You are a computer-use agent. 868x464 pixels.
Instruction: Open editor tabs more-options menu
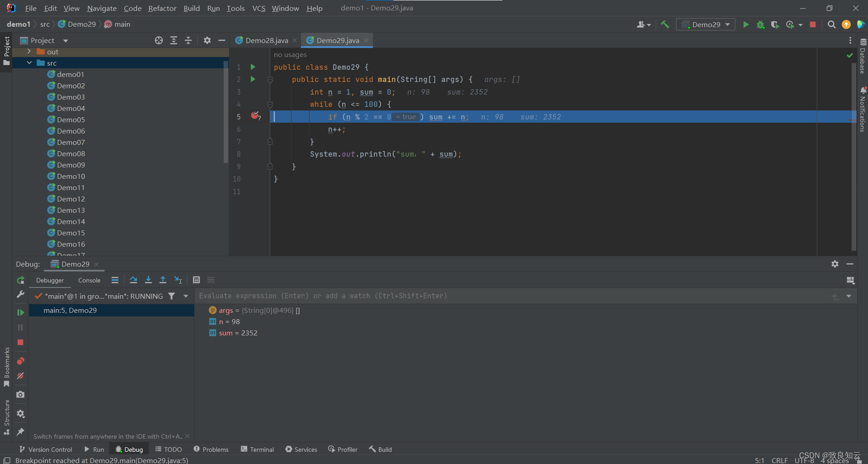pyautogui.click(x=850, y=40)
